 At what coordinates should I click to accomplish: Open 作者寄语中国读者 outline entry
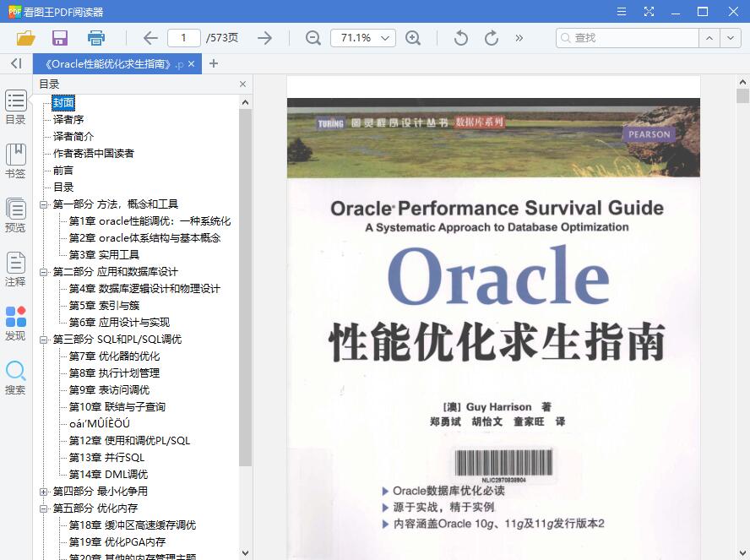pyautogui.click(x=93, y=153)
